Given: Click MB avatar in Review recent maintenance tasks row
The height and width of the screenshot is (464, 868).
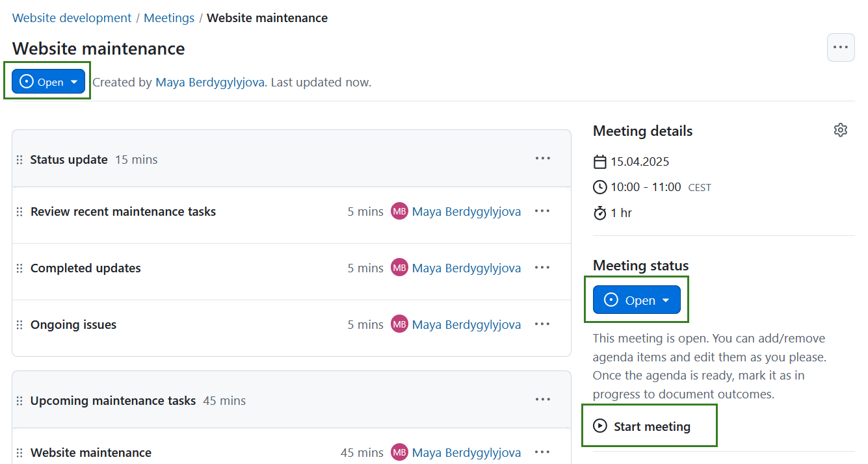Looking at the screenshot, I should (399, 211).
